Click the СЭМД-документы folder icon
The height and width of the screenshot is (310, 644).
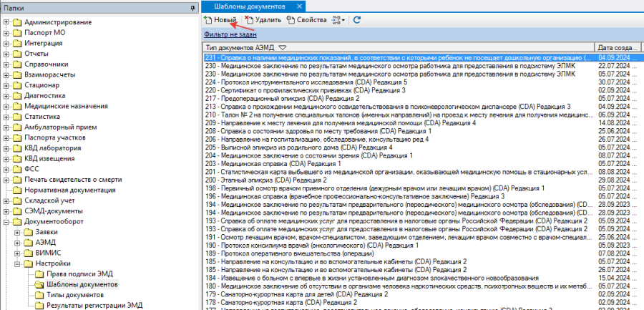click(17, 211)
